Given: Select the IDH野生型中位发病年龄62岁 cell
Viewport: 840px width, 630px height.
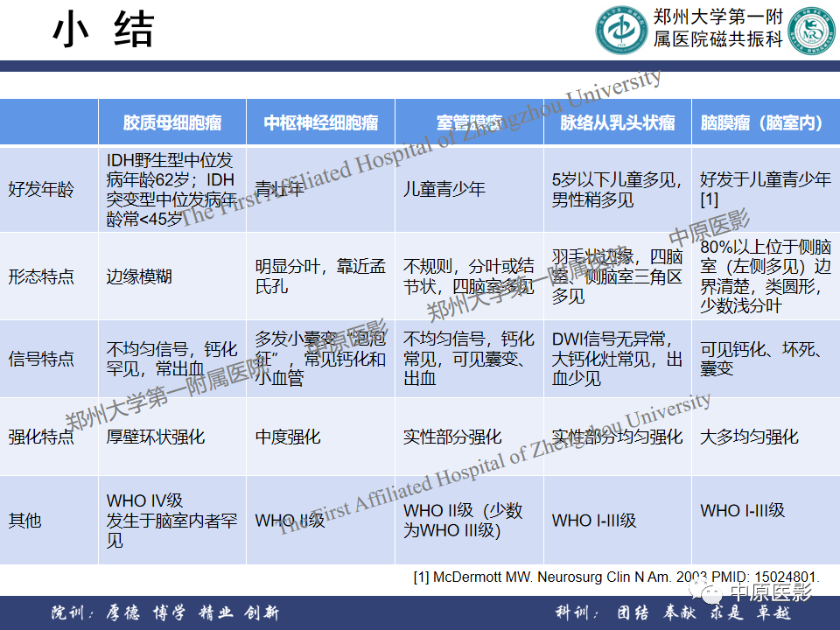Looking at the screenshot, I should pos(171,189).
